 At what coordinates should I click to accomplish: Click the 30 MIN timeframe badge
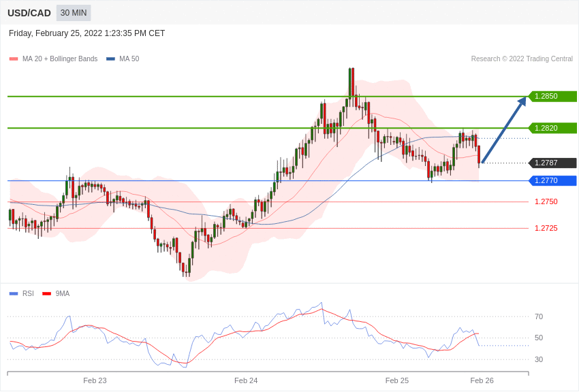pyautogui.click(x=74, y=13)
